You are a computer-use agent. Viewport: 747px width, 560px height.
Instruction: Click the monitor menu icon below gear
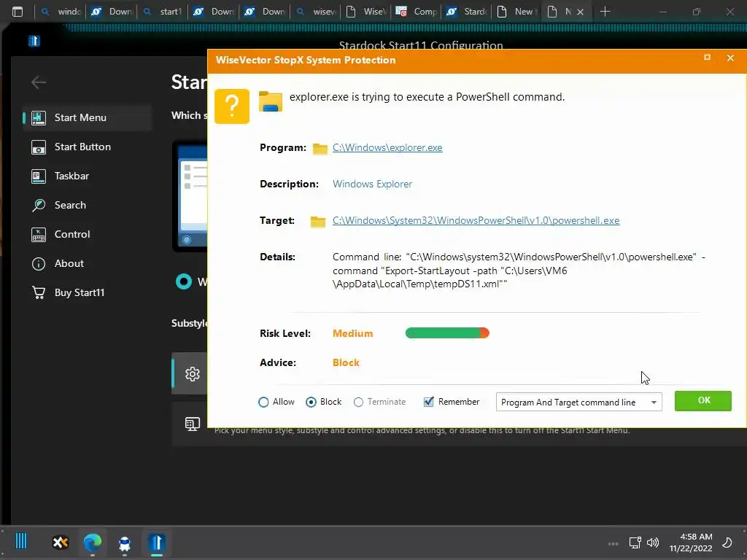coord(193,424)
